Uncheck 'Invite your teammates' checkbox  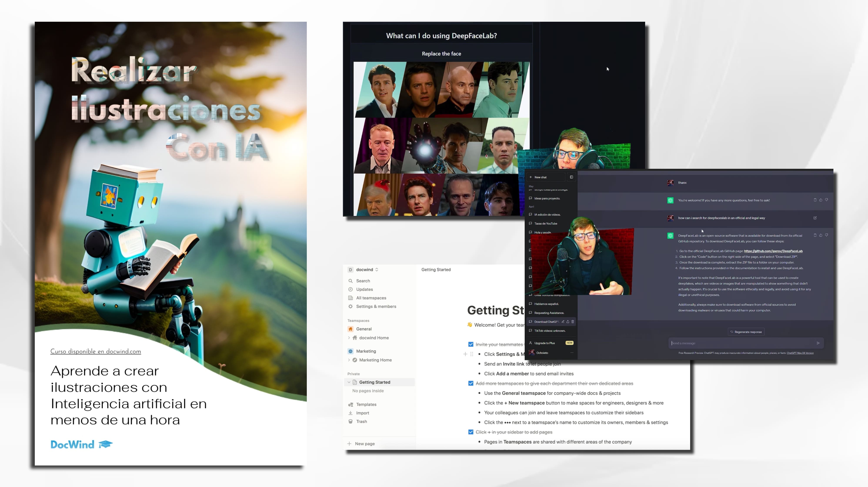pos(471,345)
